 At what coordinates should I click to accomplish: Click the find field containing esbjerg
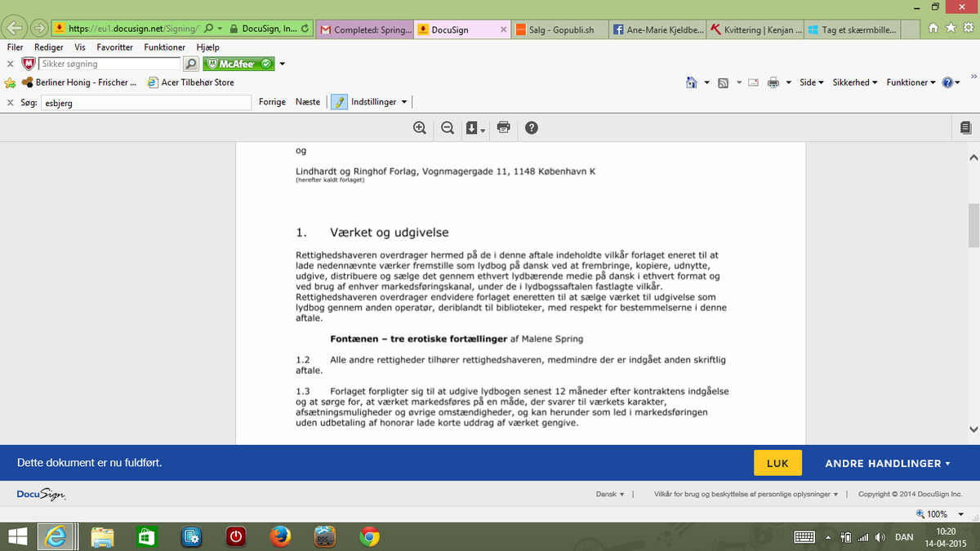[145, 102]
